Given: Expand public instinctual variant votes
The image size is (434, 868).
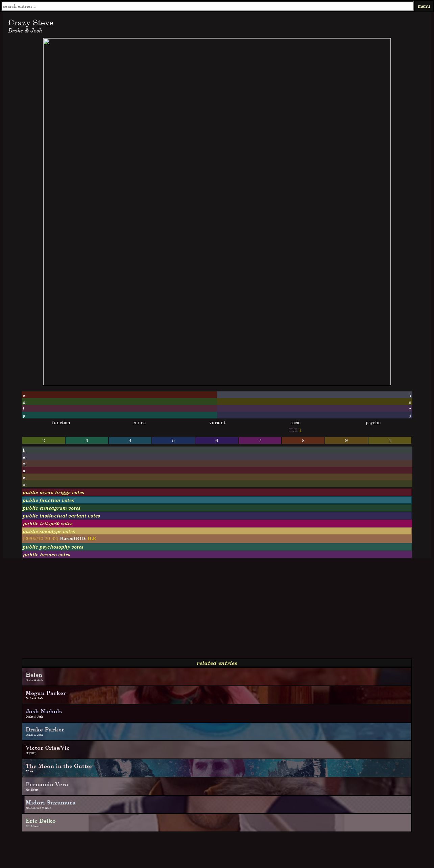Looking at the screenshot, I should coord(217,516).
